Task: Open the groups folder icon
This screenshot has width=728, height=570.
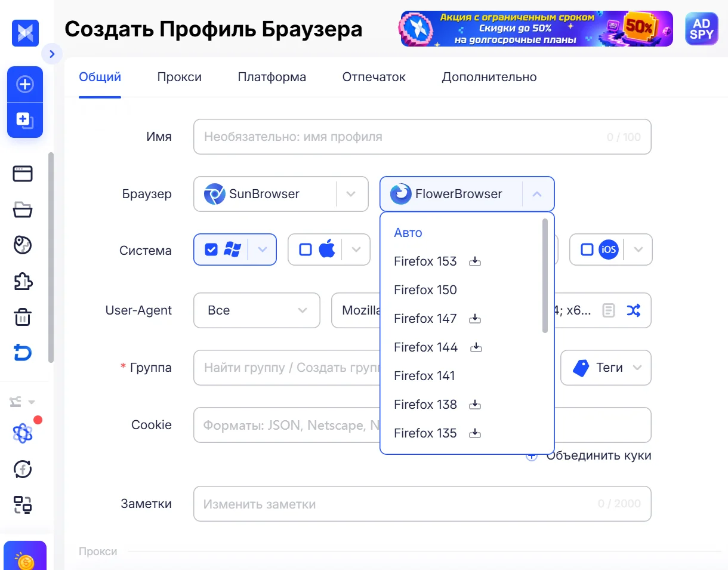Action: 23,209
